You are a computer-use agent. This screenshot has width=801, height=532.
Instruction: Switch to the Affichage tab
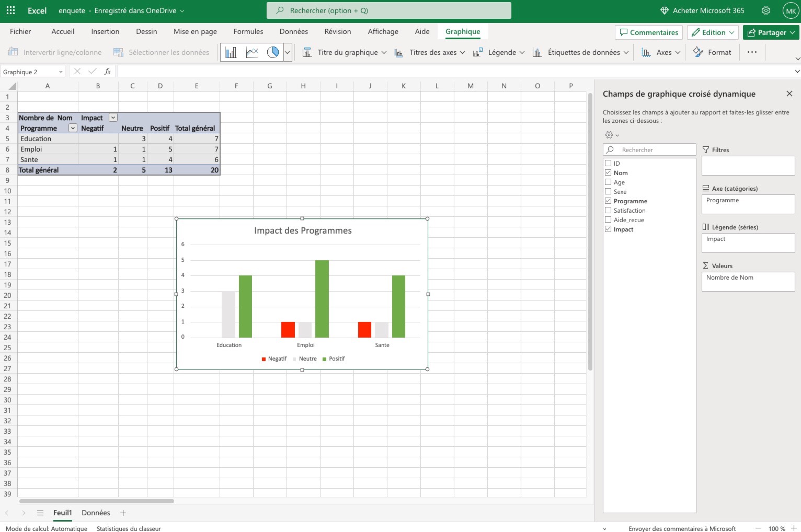383,31
